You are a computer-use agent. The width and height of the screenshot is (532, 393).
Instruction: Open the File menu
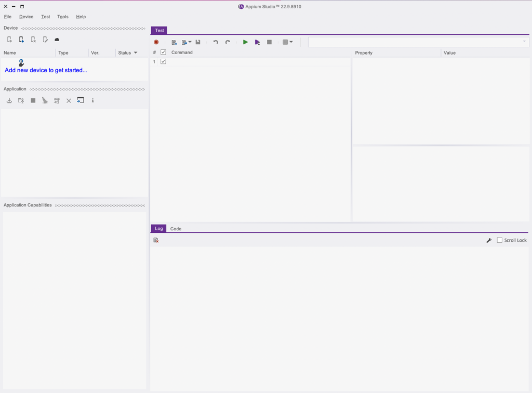pos(7,17)
